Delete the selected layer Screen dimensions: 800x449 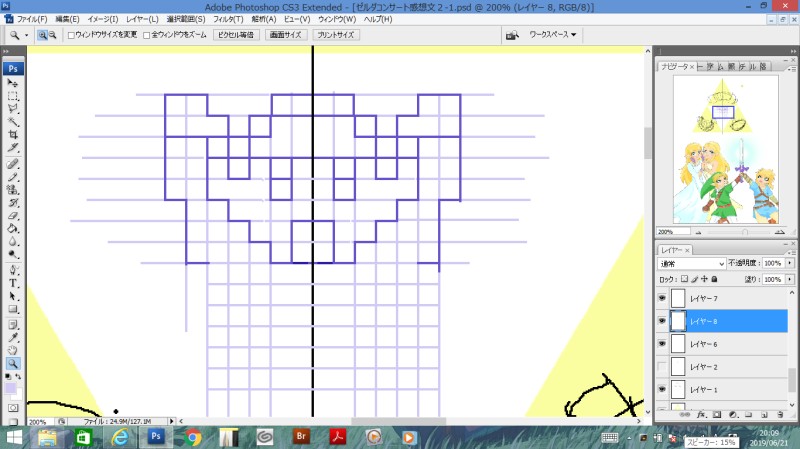pyautogui.click(x=780, y=415)
